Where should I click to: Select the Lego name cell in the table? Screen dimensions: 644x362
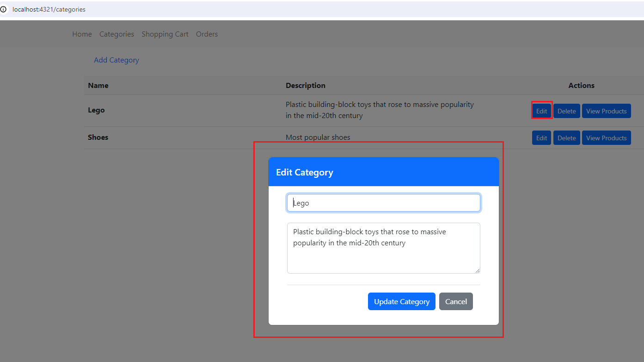point(96,110)
